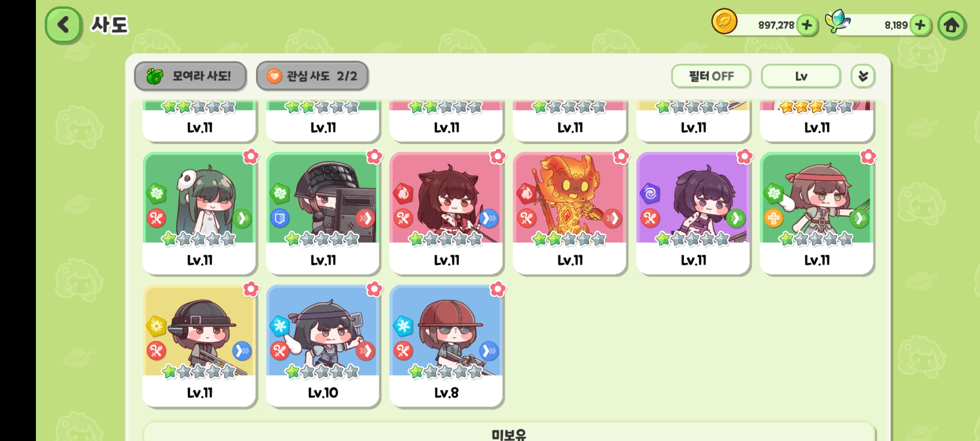Tap the butterfly gem currency icon
Viewport: 980px width, 441px height.
point(837,21)
